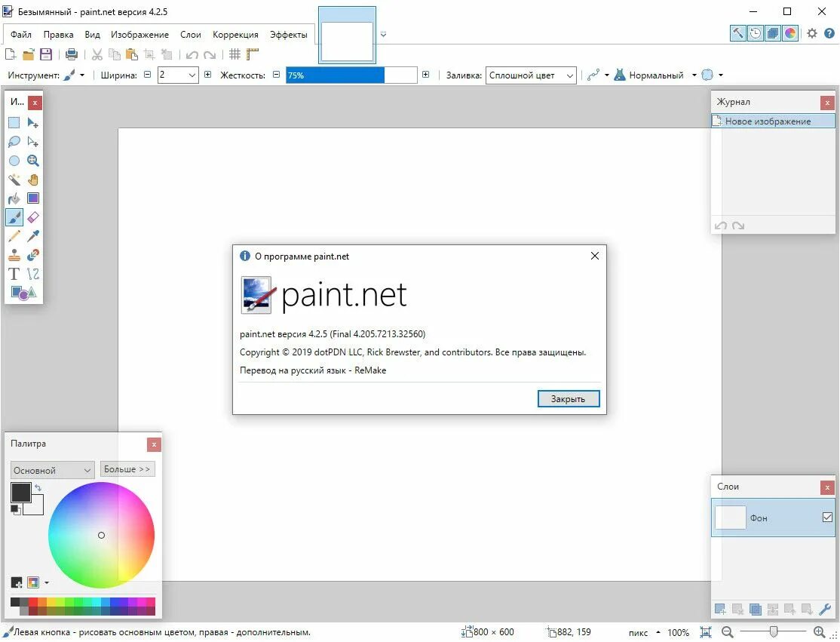The width and height of the screenshot is (840, 642).
Task: Increase hardness with plus button
Action: (x=425, y=75)
